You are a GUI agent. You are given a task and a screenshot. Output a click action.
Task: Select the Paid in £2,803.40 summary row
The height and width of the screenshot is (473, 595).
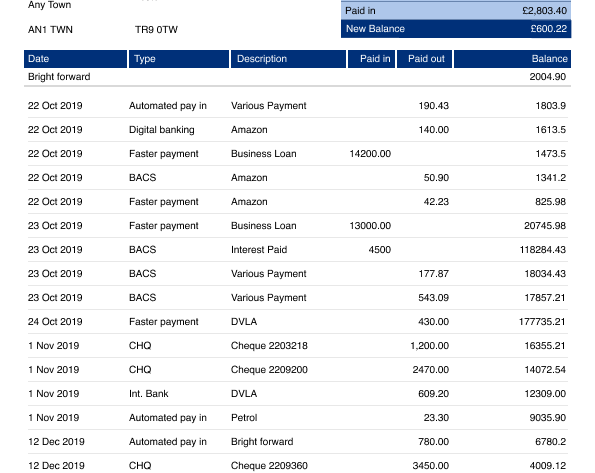coord(456,11)
